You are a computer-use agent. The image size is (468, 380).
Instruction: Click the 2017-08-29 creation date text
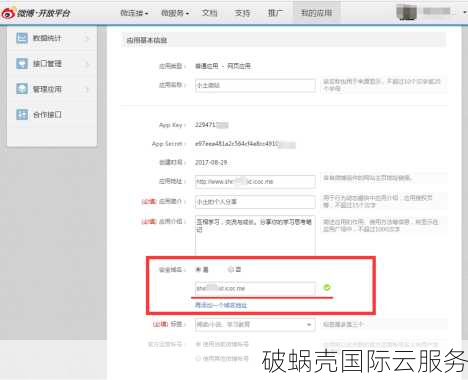pyautogui.click(x=211, y=162)
